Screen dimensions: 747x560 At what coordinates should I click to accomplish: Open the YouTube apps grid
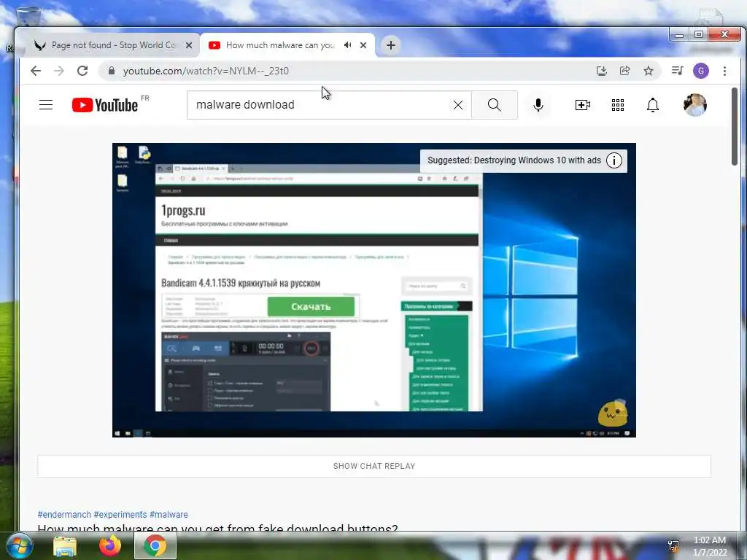point(618,105)
